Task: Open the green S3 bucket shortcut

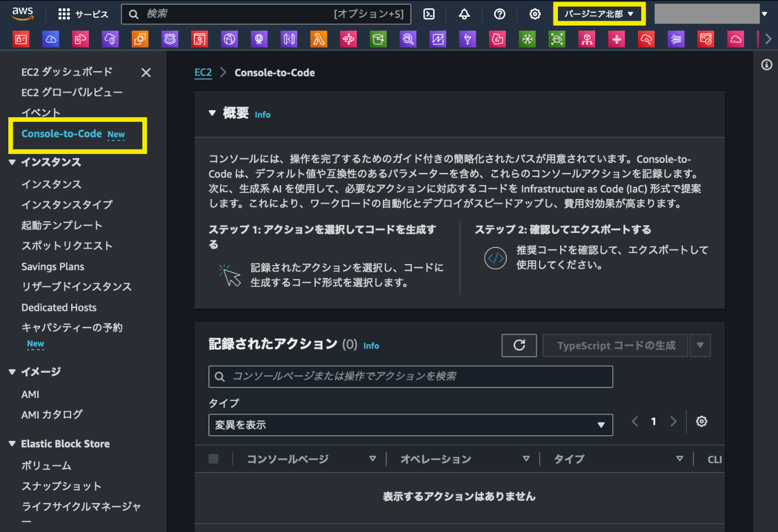Action: pyautogui.click(x=378, y=39)
